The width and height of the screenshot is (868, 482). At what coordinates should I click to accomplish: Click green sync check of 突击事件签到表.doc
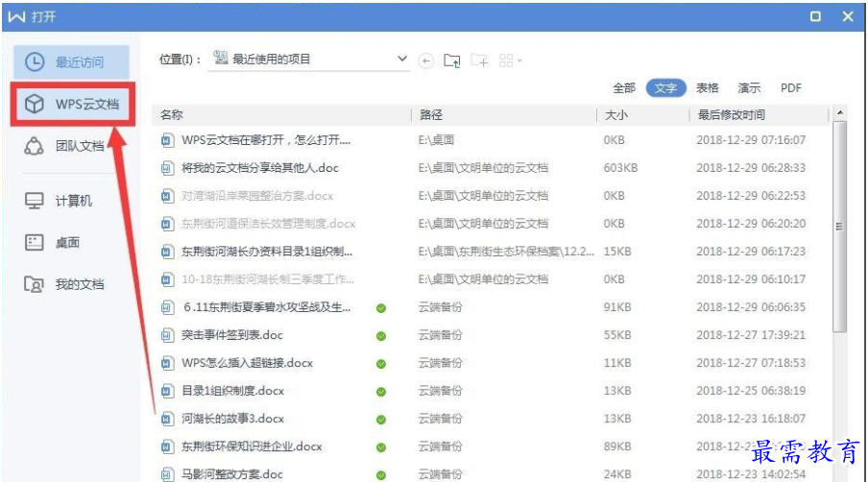(381, 336)
